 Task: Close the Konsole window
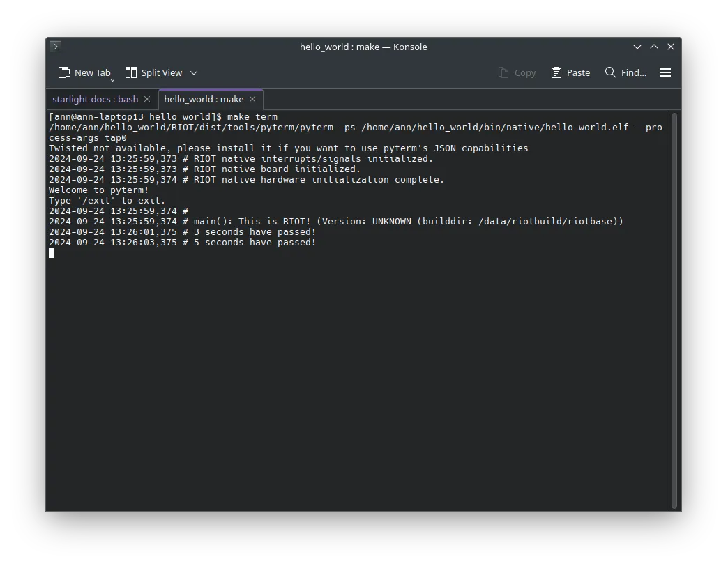click(x=671, y=47)
